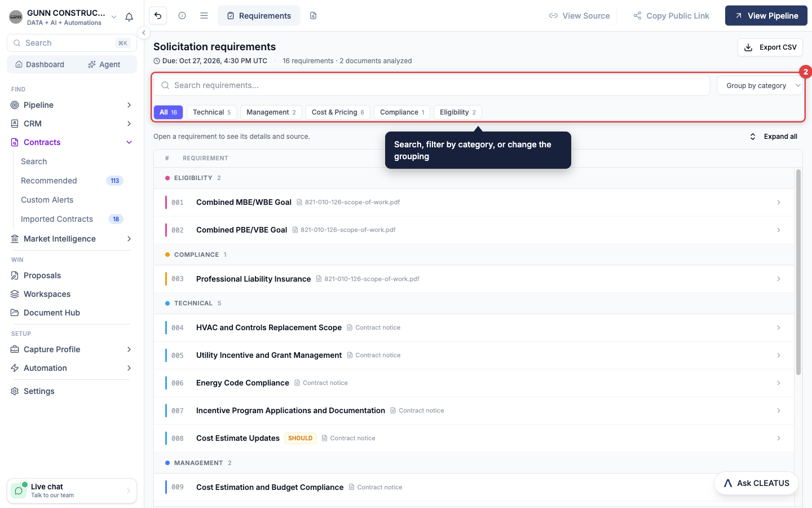Expand the CRM section chevron

(129, 124)
